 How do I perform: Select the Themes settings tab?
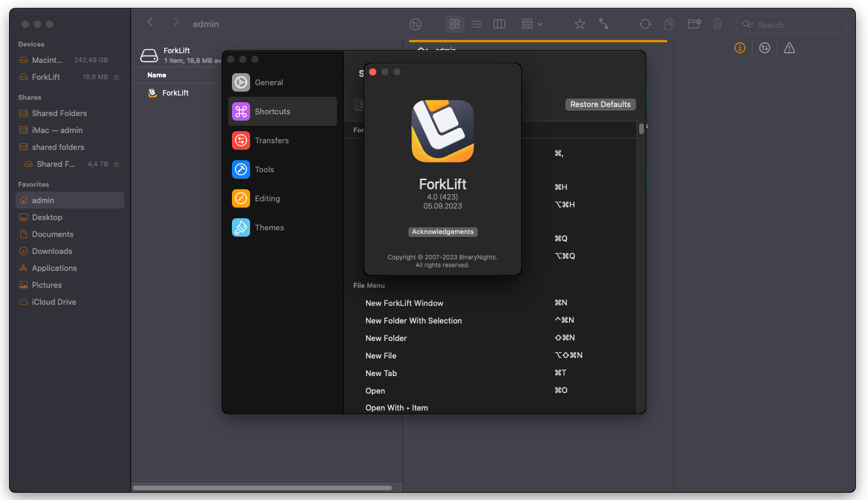[x=269, y=227]
